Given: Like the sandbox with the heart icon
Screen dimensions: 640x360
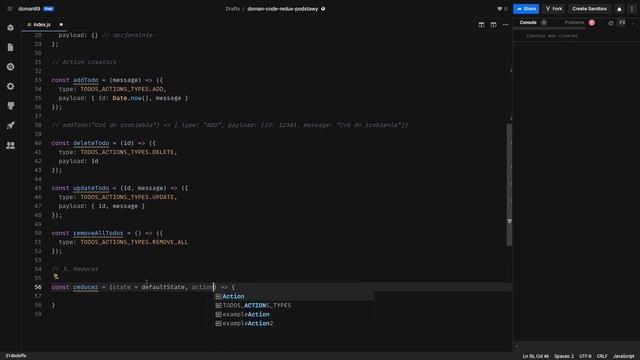Looking at the screenshot, I should click(499, 9).
